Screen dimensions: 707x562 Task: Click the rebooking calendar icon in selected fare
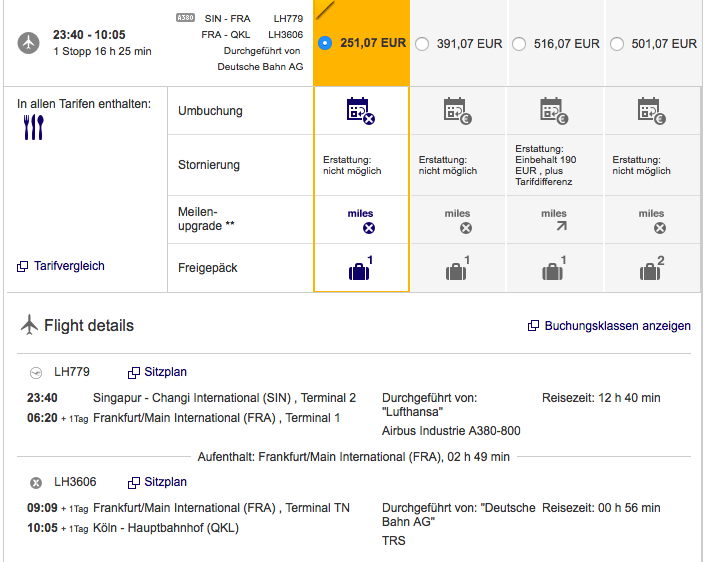pos(360,110)
